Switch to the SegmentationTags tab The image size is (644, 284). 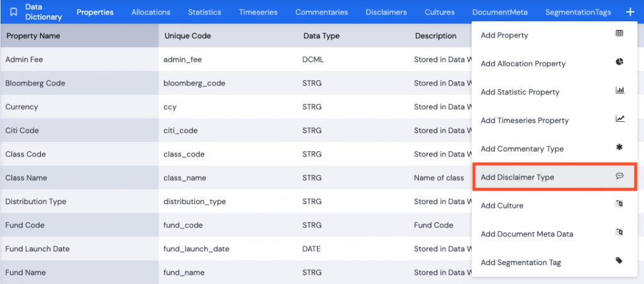coord(578,13)
